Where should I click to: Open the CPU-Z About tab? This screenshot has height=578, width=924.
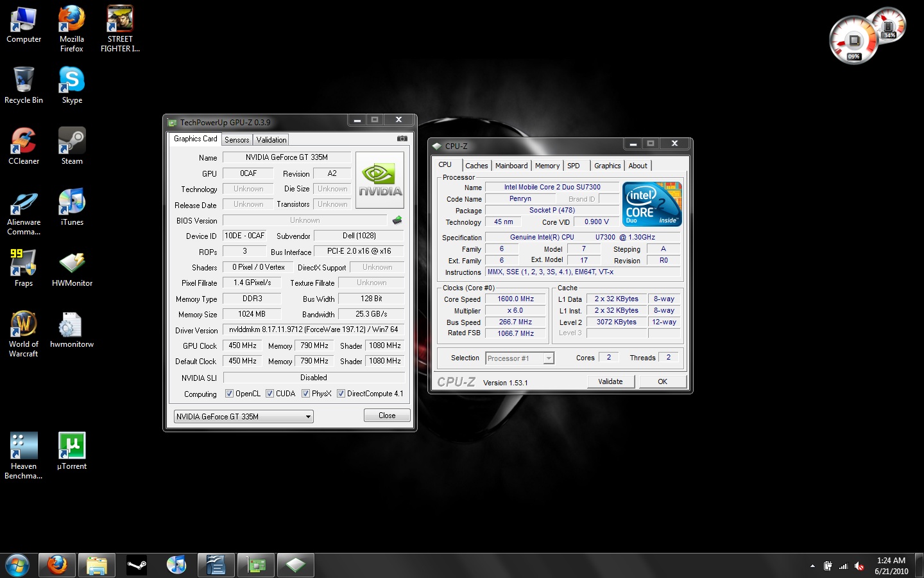pos(638,166)
